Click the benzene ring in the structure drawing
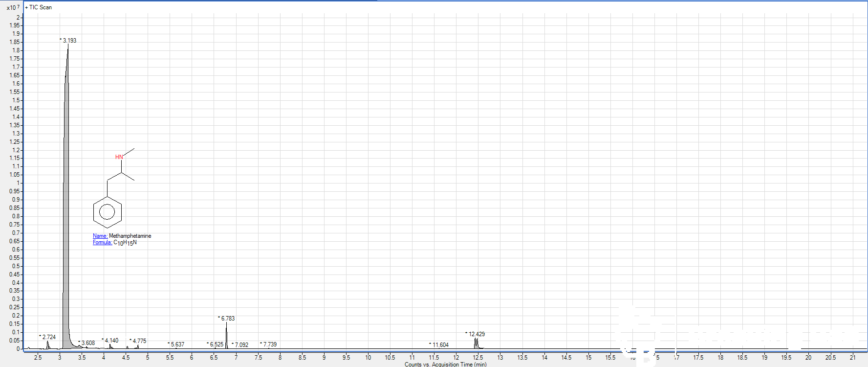 107,212
